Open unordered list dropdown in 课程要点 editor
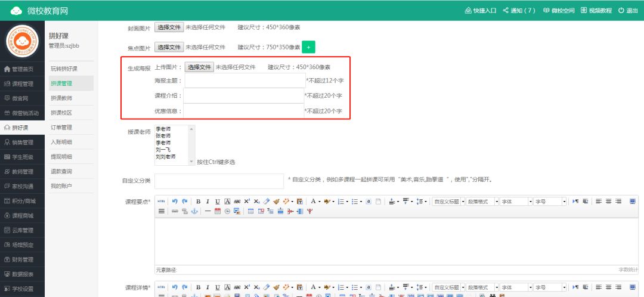 361,202
